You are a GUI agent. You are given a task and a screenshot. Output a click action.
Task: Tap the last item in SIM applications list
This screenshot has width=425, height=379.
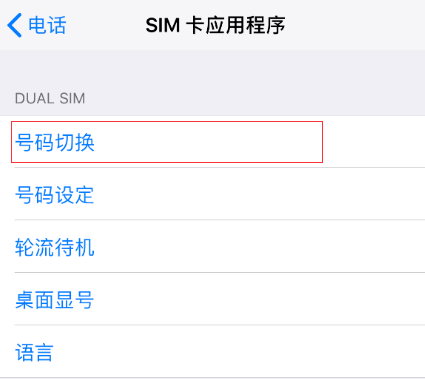(212, 352)
